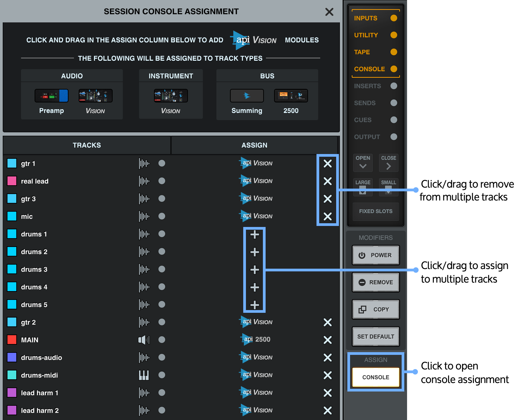519x420 pixels.
Task: Click the REMOVE modifier button
Action: (x=376, y=282)
